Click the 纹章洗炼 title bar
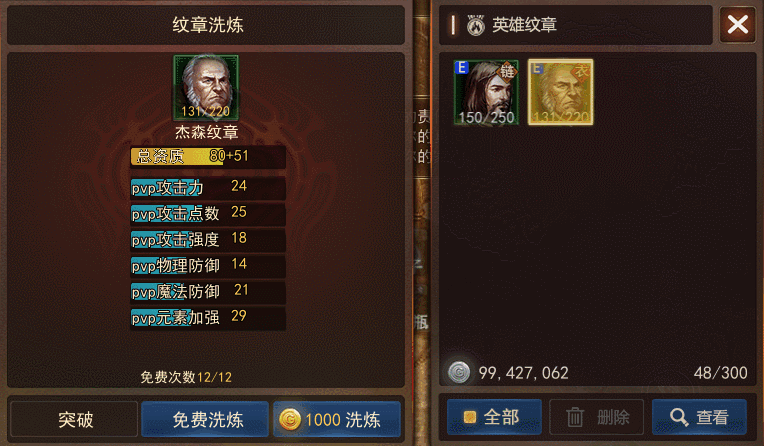Screen dimensions: 764x446 click(x=206, y=25)
